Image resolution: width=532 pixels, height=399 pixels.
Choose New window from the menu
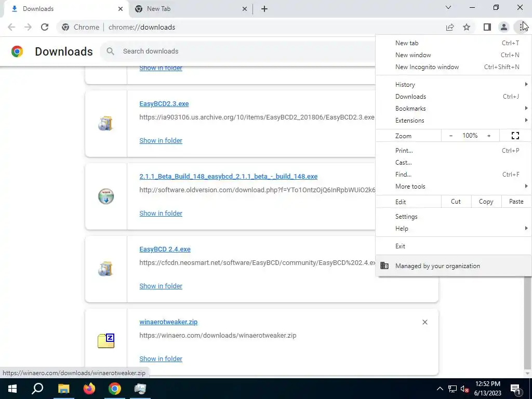[454, 55]
